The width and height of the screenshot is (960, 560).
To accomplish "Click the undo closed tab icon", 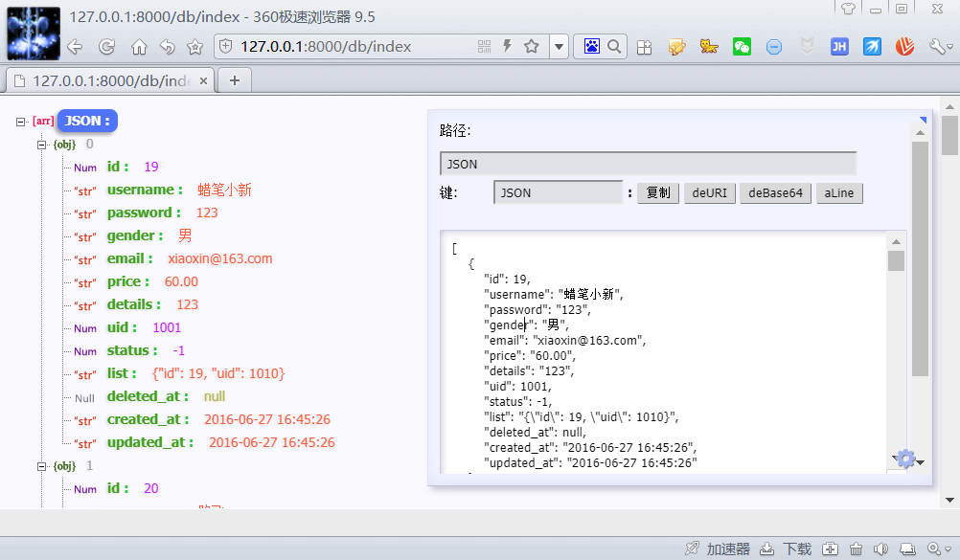I will [167, 47].
